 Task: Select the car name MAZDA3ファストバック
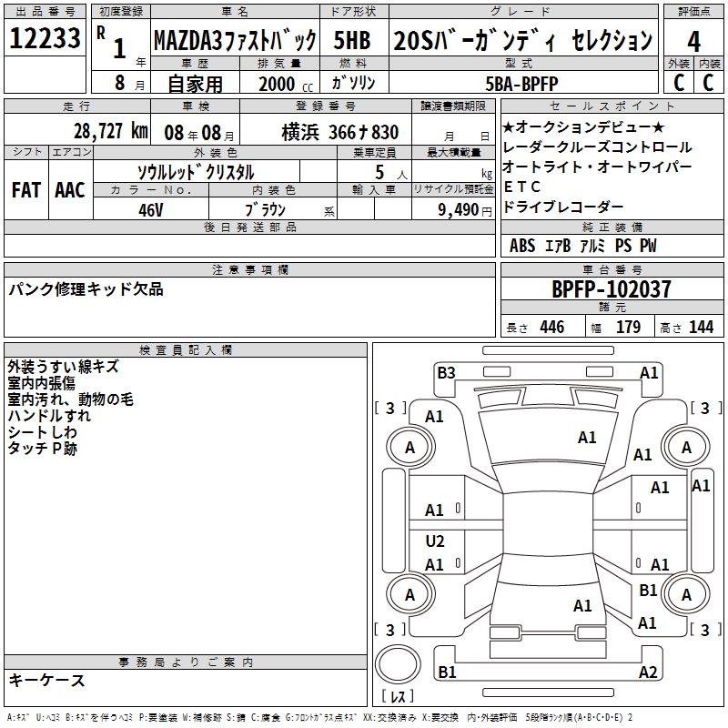coord(235,41)
